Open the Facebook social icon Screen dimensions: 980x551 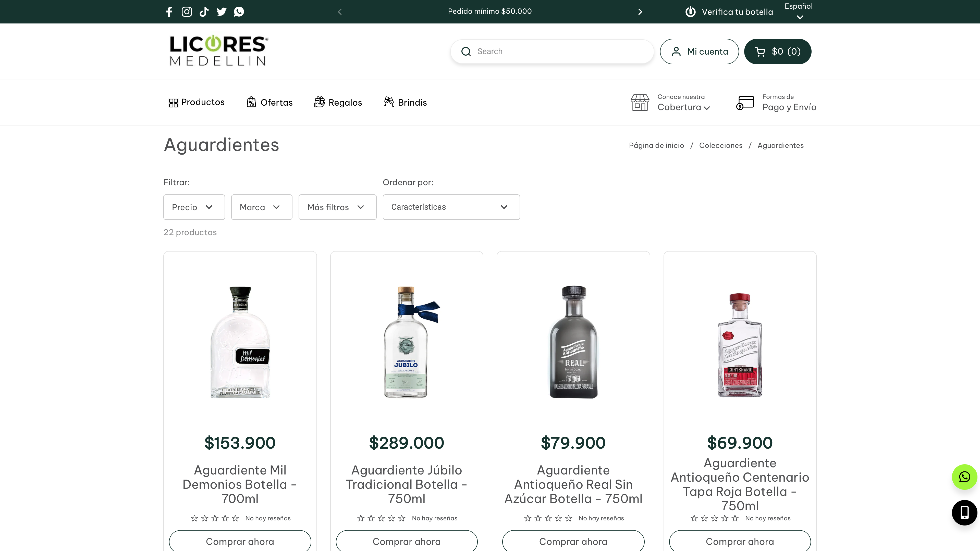[x=169, y=11]
